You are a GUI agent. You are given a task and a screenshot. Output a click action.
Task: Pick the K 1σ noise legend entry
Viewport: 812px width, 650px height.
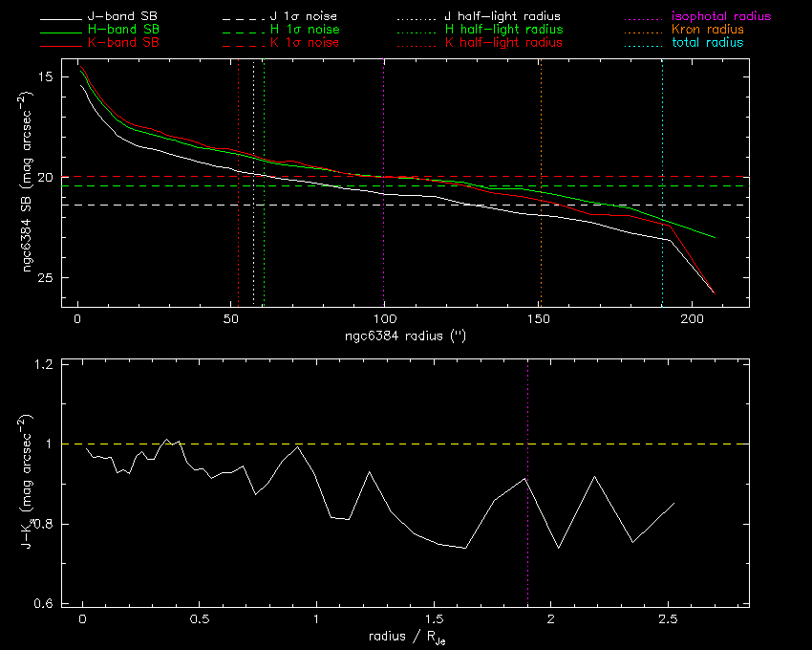pos(305,43)
